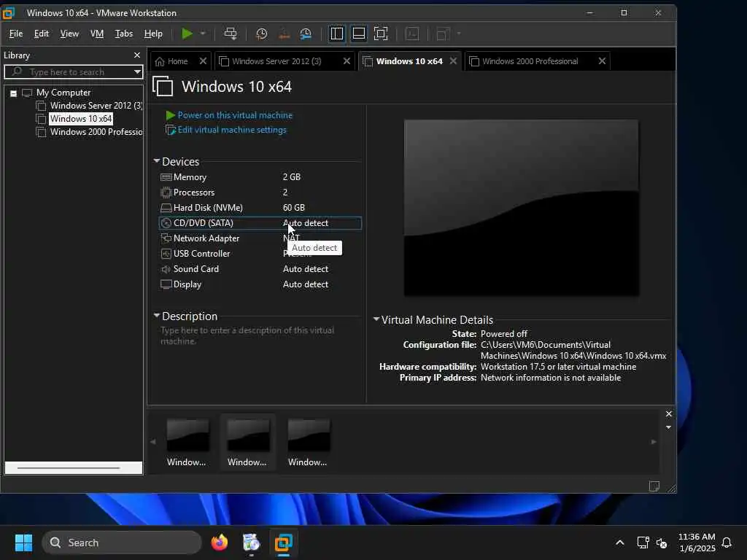
Task: Click the large VM preview screen
Action: click(521, 208)
